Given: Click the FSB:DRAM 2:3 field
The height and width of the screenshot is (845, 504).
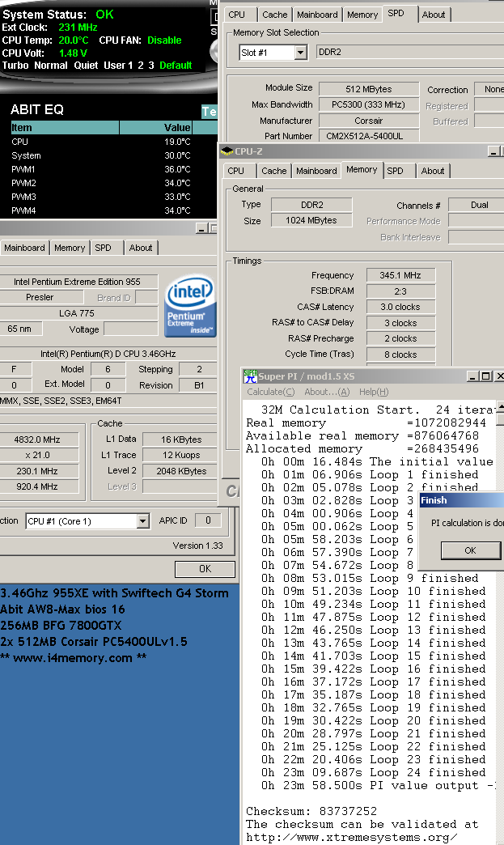Looking at the screenshot, I should 400,291.
